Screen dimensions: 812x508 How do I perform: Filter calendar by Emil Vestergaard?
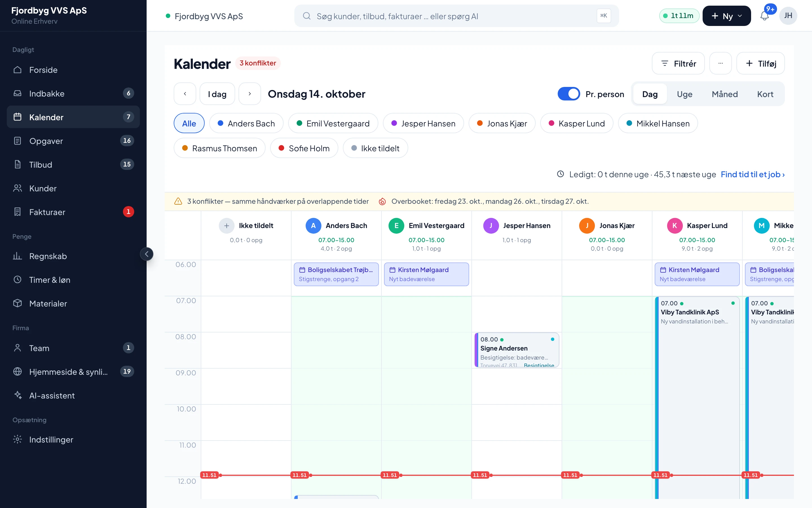click(333, 123)
